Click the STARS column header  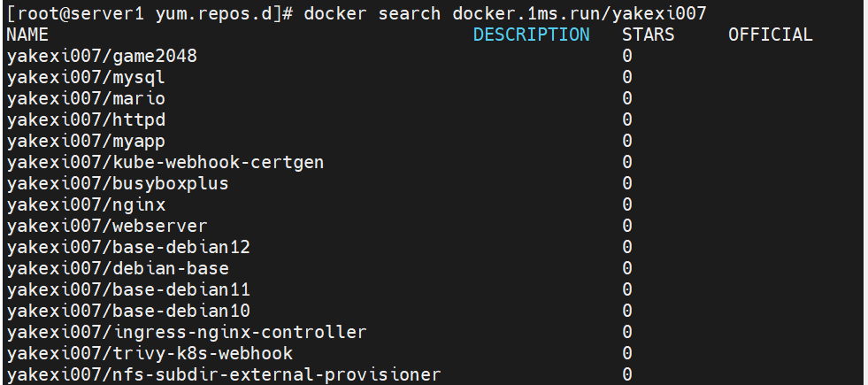pos(649,35)
